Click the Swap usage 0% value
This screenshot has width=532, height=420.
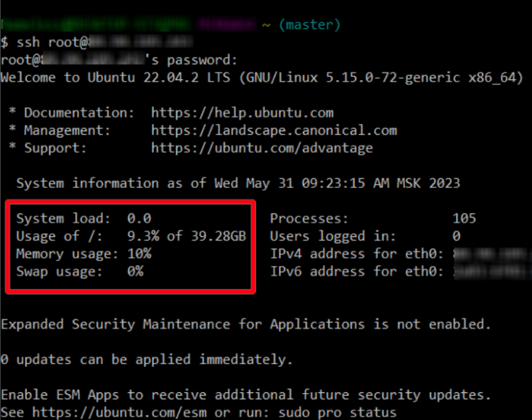tap(135, 271)
